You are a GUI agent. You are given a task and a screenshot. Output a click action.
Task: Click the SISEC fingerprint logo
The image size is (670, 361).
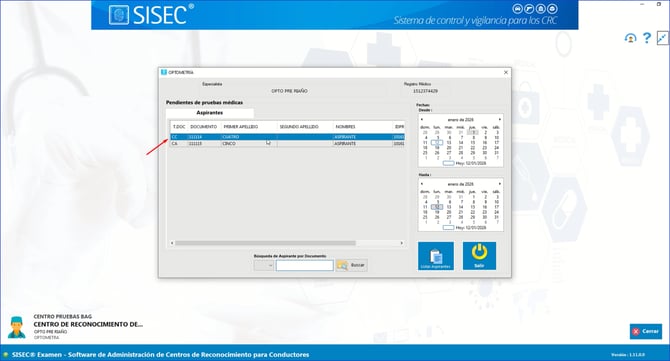point(118,15)
